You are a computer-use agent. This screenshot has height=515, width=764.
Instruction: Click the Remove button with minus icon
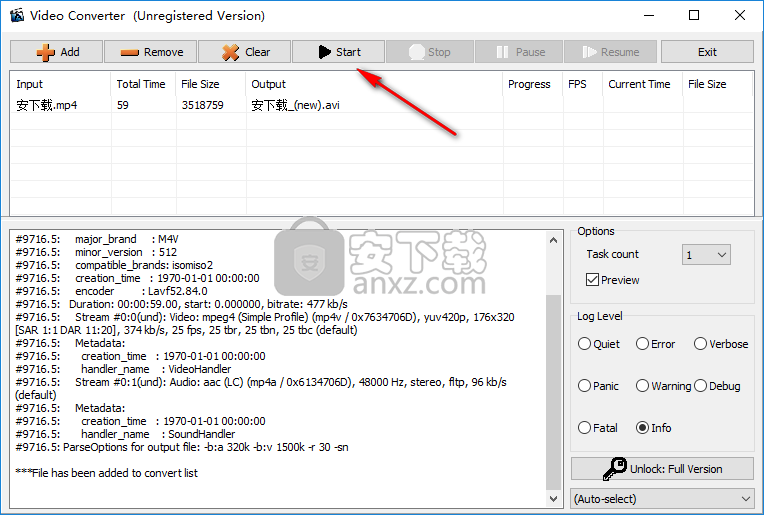tap(151, 52)
